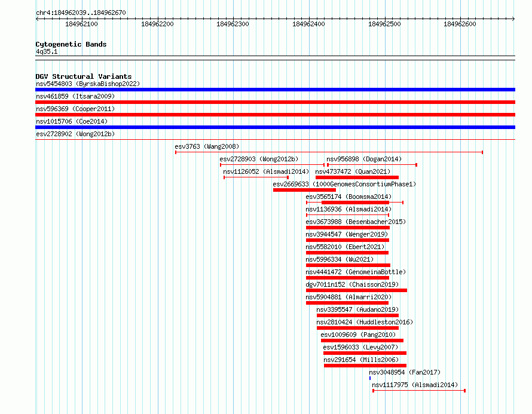532x414 pixels.
Task: Click the red bar under esv1596033
Action: coord(365,353)
